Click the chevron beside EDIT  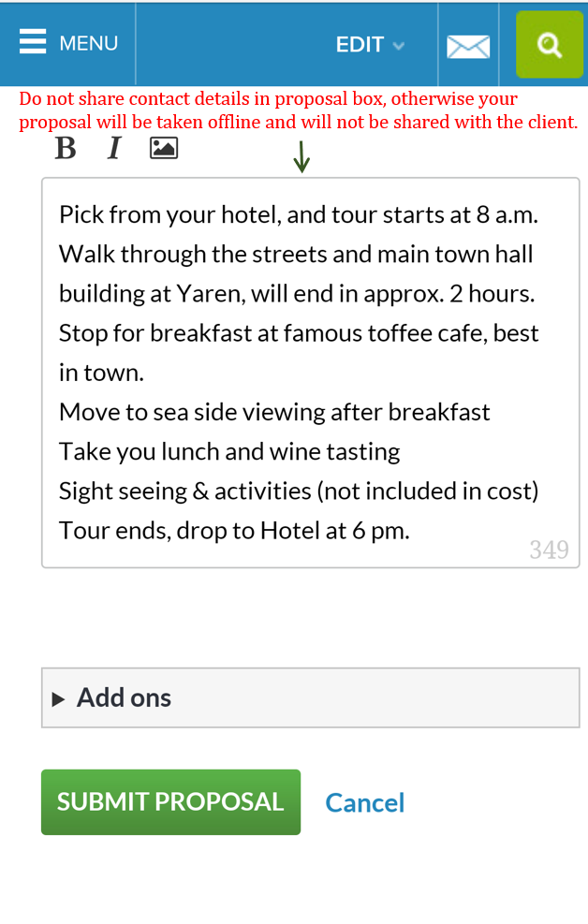pyautogui.click(x=399, y=45)
